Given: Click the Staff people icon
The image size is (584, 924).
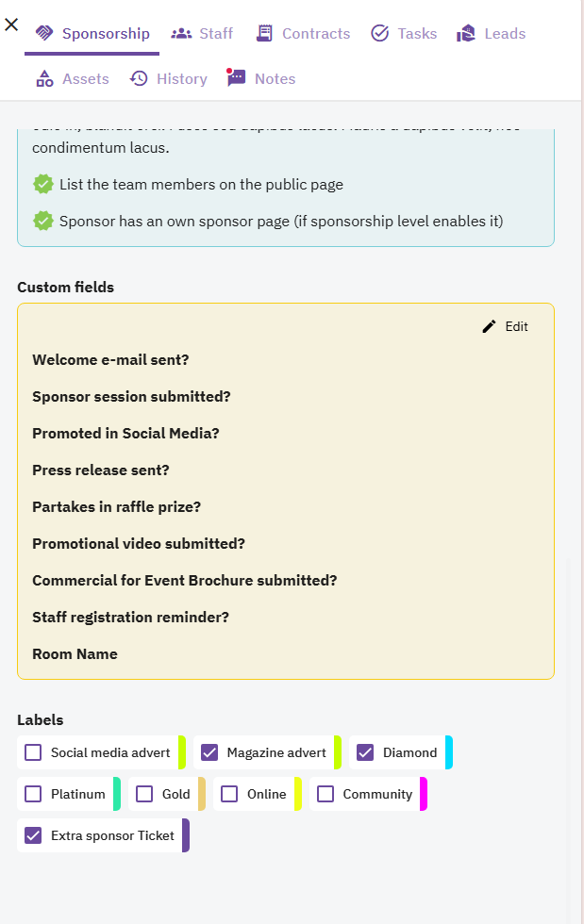Looking at the screenshot, I should point(181,34).
